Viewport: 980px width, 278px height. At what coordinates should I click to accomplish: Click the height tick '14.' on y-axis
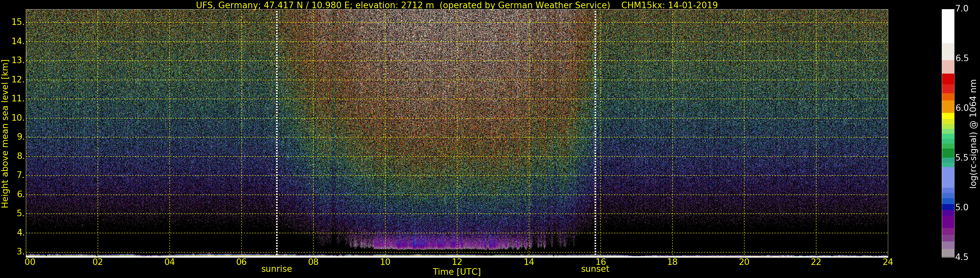tap(18, 41)
